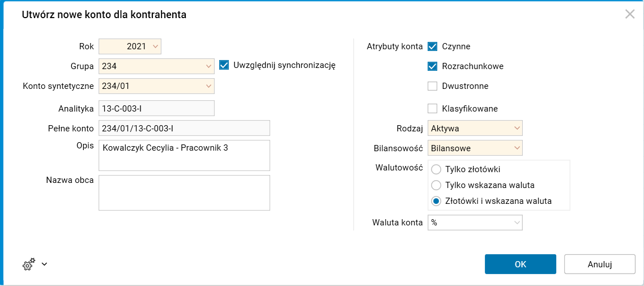Confirm with the OK button

[520, 264]
